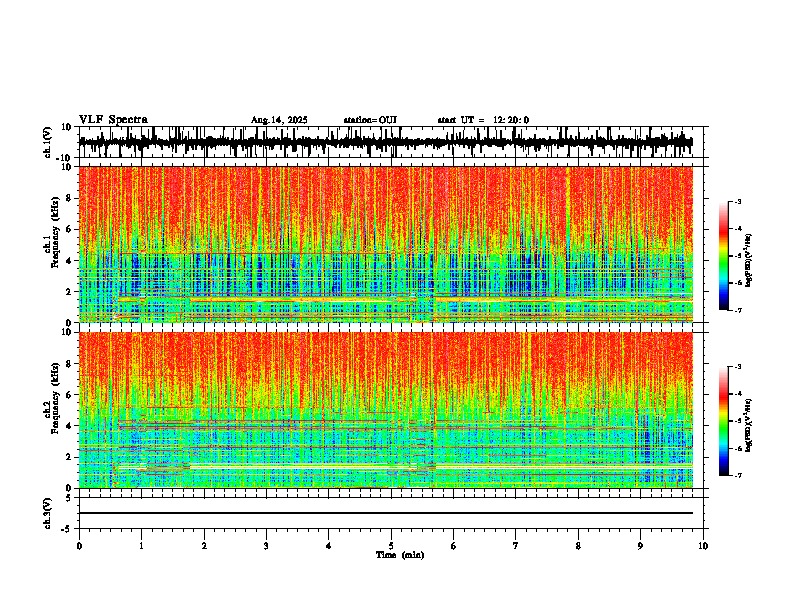Click the flat ch.3 voltage trace line

pos(385,513)
